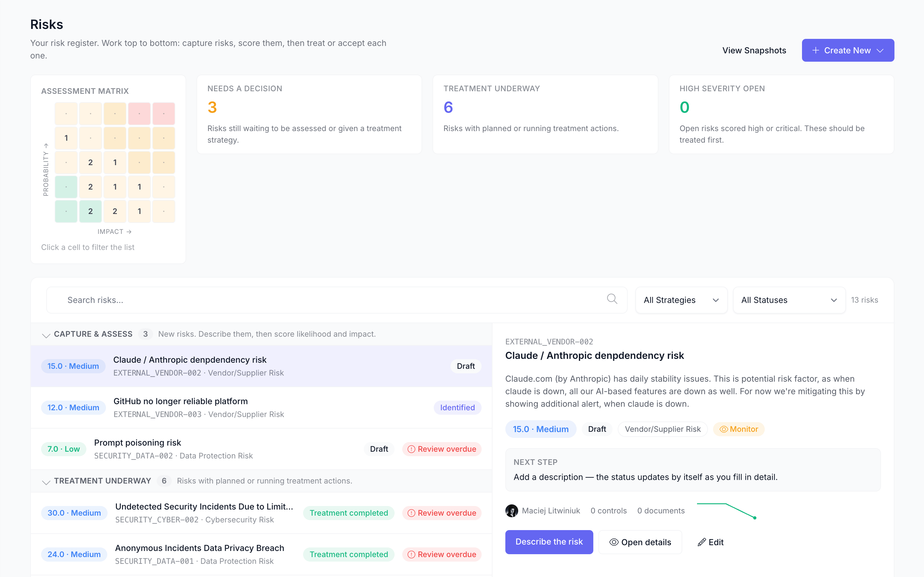The height and width of the screenshot is (577, 924).
Task: Collapse the Capture & Assess section
Action: click(46, 335)
